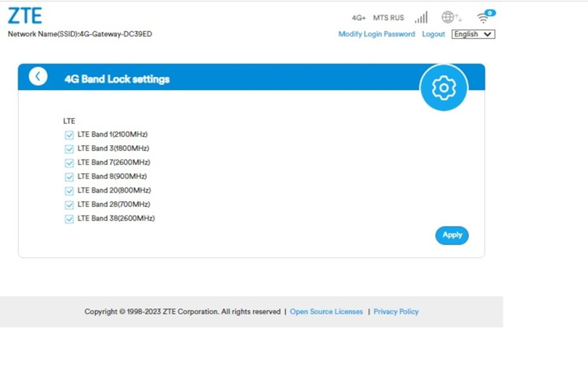Toggle LTE Band 20 (800MHz) checkbox

tap(69, 191)
